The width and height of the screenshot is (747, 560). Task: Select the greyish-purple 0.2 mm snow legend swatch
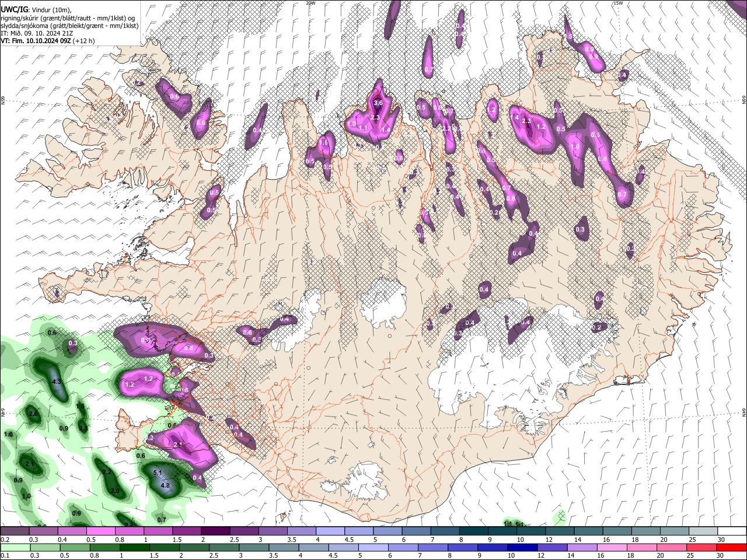[15, 531]
